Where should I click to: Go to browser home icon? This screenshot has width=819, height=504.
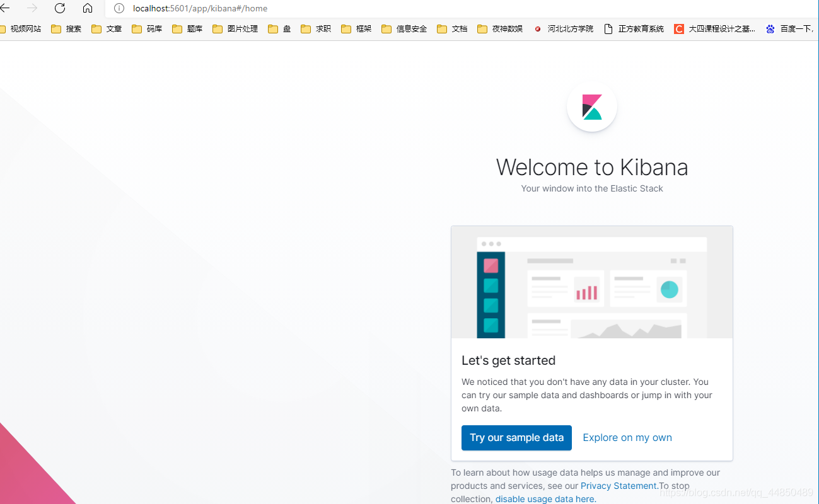88,8
